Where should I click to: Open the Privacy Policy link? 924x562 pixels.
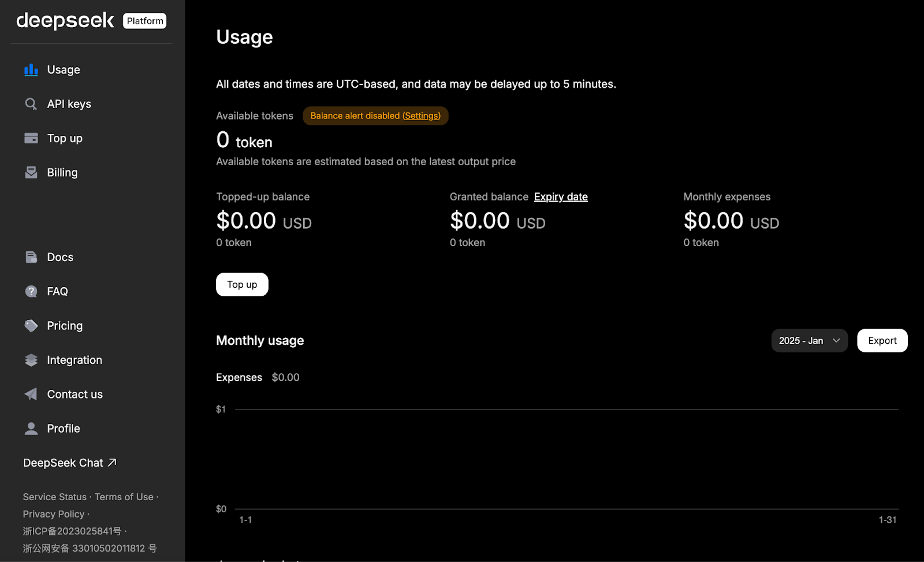pyautogui.click(x=53, y=514)
